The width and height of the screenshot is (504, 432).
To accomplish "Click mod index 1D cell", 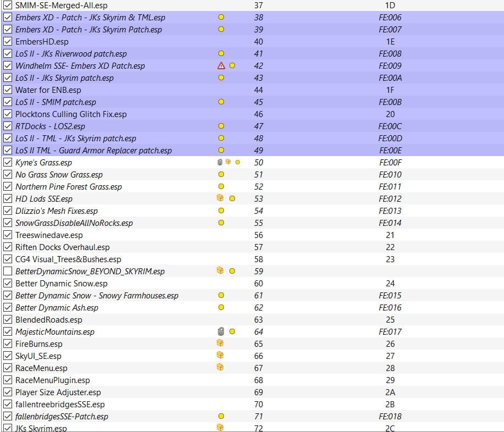I will [390, 5].
